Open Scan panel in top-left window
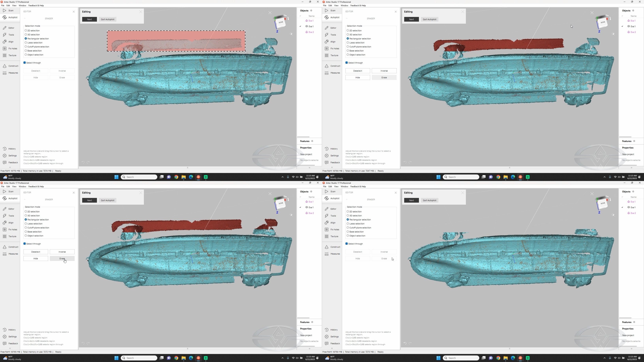The image size is (644, 362). pos(8,10)
